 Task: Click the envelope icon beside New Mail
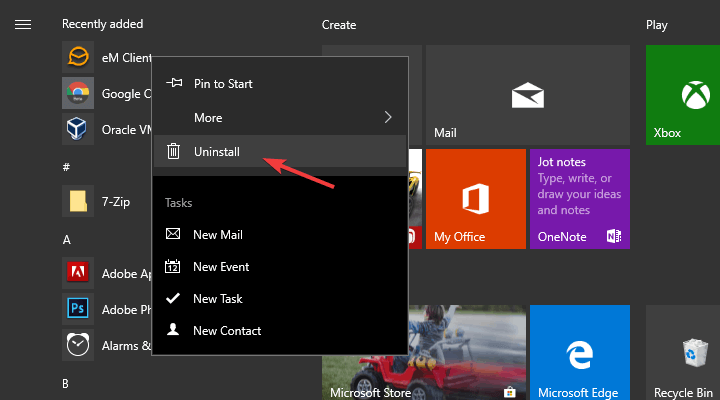point(173,234)
